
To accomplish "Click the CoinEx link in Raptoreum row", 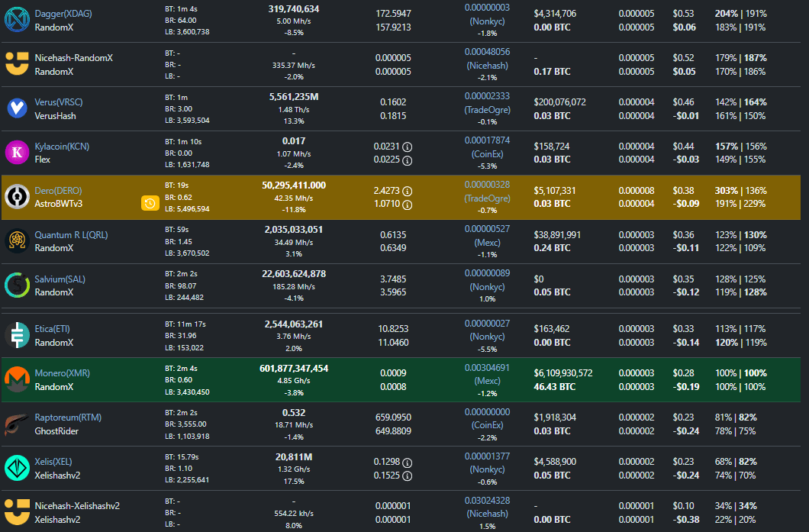I will click(x=487, y=425).
